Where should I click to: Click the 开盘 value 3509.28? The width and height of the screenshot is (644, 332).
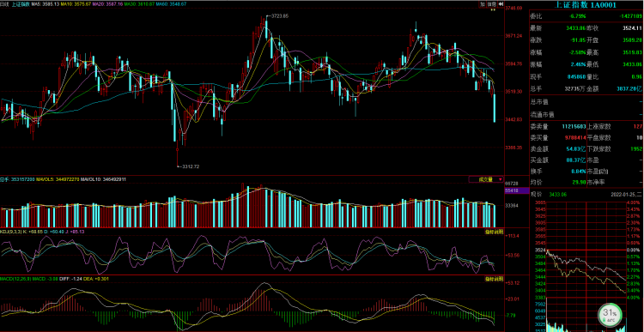[x=633, y=40]
